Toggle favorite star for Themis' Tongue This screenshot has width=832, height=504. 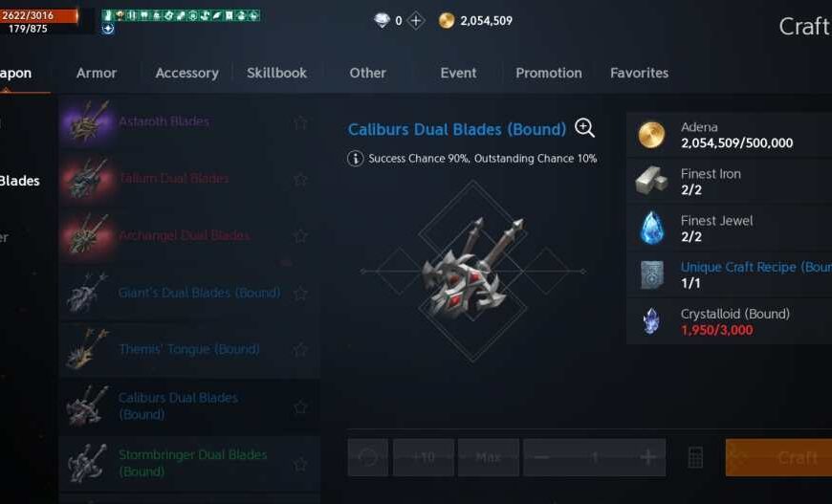[300, 350]
